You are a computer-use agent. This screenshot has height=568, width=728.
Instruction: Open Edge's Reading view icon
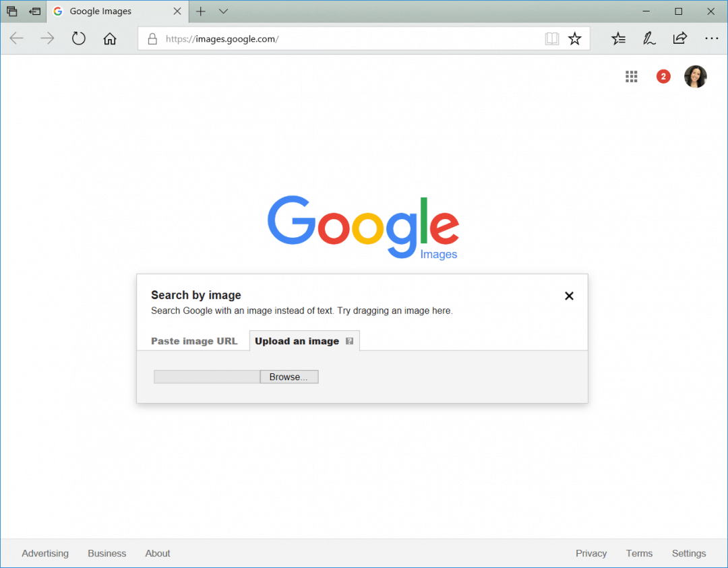click(x=551, y=38)
